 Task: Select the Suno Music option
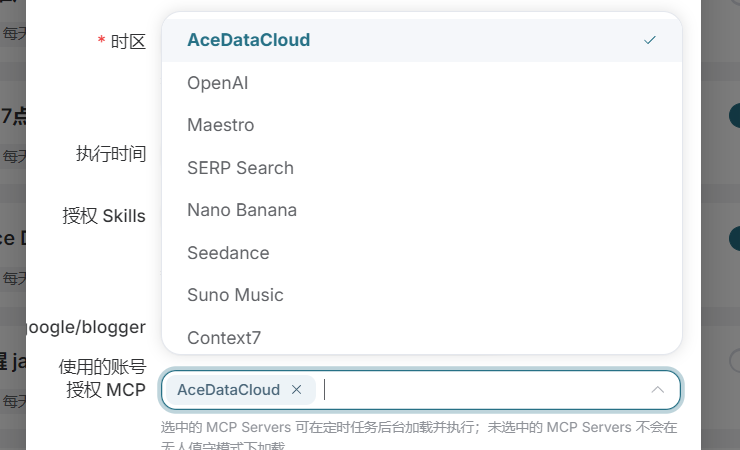tap(421, 295)
